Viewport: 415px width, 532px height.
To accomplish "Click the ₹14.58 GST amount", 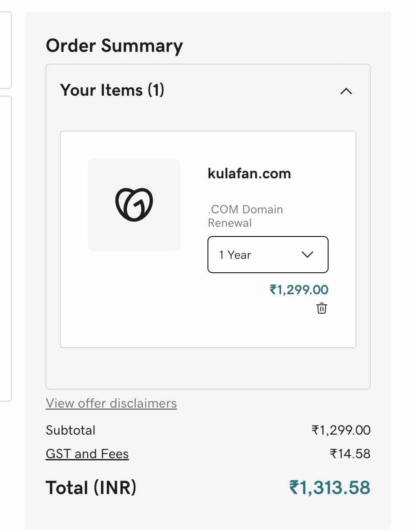I will (350, 454).
